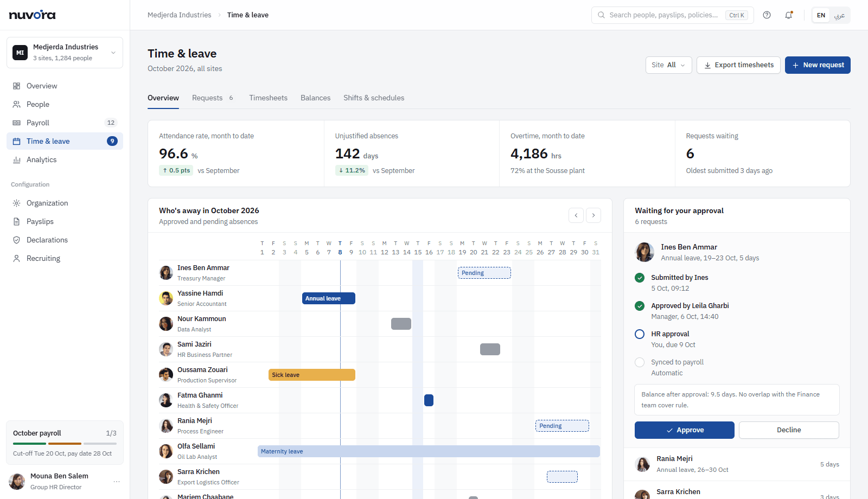Click the Organization gear icon
The image size is (868, 499).
pos(17,203)
